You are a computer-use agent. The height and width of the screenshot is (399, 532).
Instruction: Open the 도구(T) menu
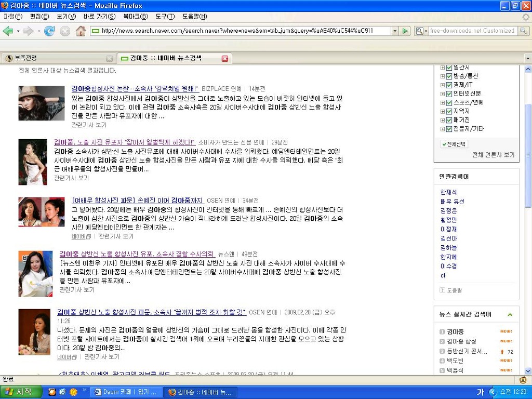tap(165, 16)
